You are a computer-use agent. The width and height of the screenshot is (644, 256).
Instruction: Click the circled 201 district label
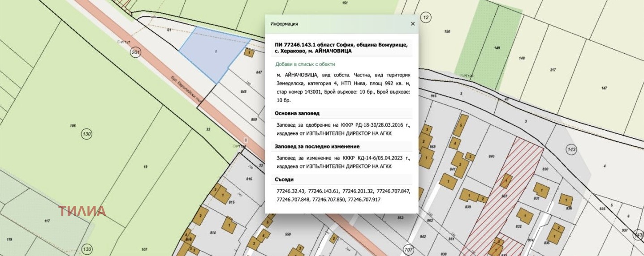point(135,52)
